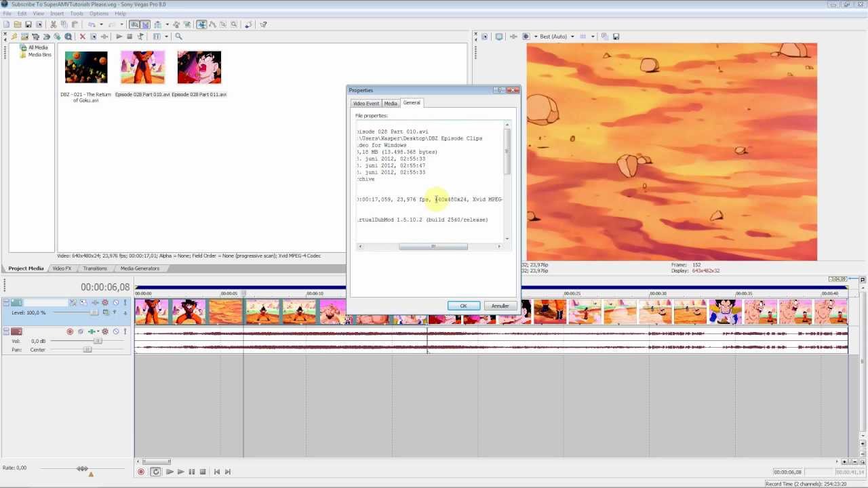The height and width of the screenshot is (488, 868).
Task: Click the Copy icon in main toolbar
Action: click(64, 24)
